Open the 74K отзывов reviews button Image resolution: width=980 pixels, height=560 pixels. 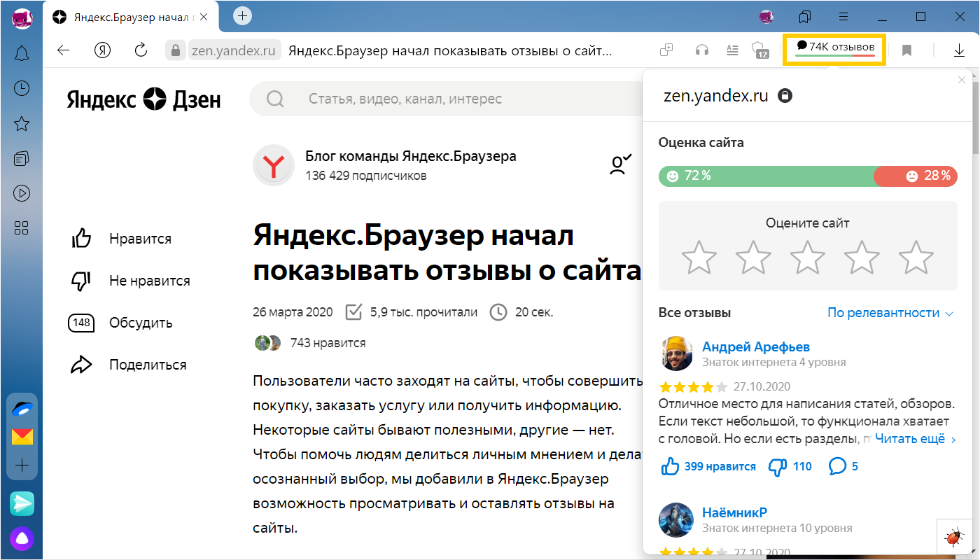pyautogui.click(x=834, y=50)
